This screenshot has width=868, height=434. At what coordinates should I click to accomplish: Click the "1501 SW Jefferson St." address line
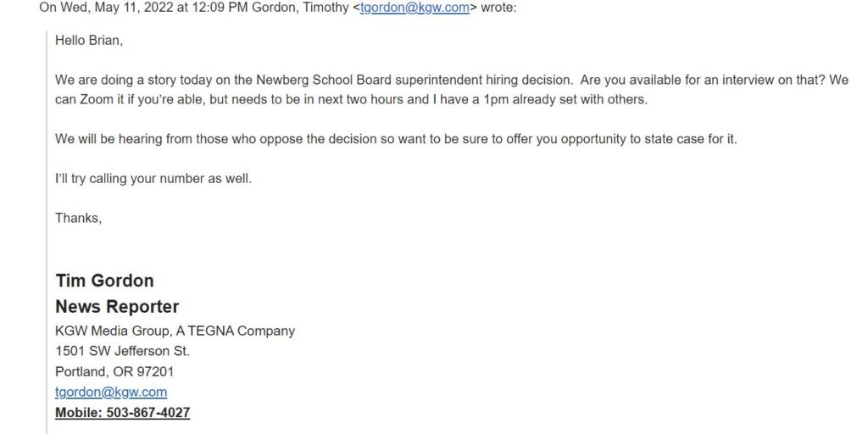[122, 351]
